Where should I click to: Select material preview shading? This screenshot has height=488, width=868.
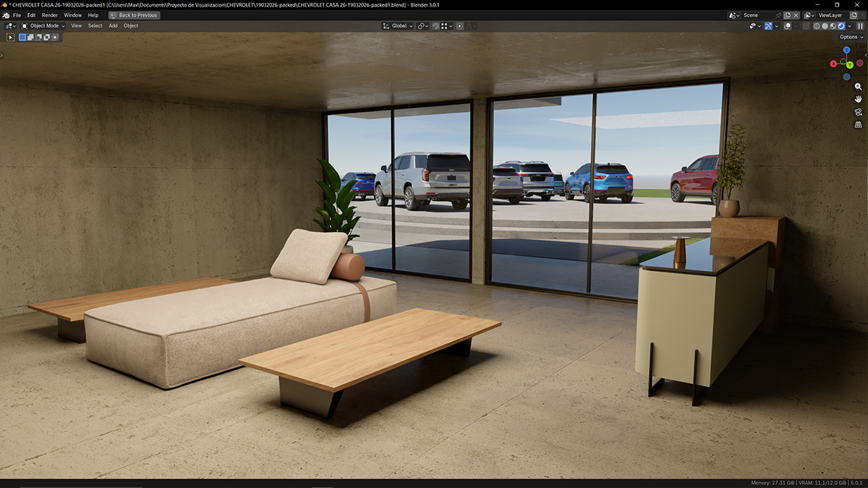click(x=833, y=26)
